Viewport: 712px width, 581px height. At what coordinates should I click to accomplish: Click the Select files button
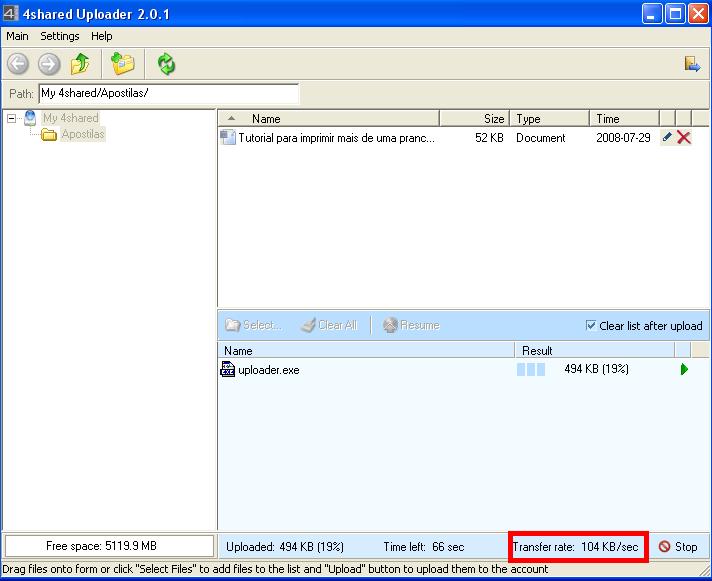(253, 325)
